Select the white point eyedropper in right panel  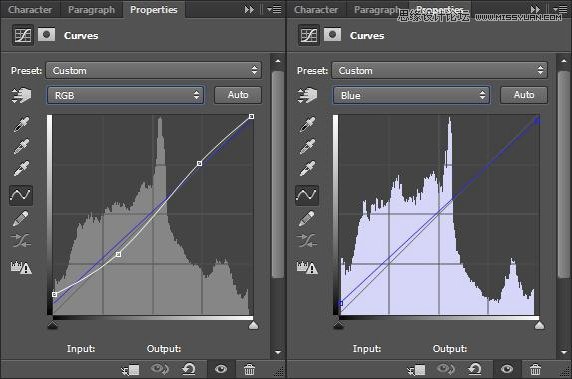point(307,169)
